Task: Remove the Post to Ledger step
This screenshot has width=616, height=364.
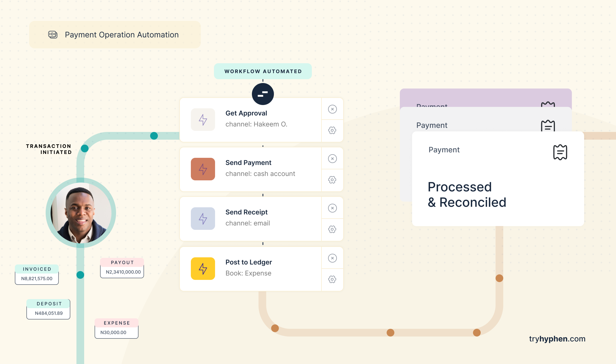Action: tap(332, 258)
